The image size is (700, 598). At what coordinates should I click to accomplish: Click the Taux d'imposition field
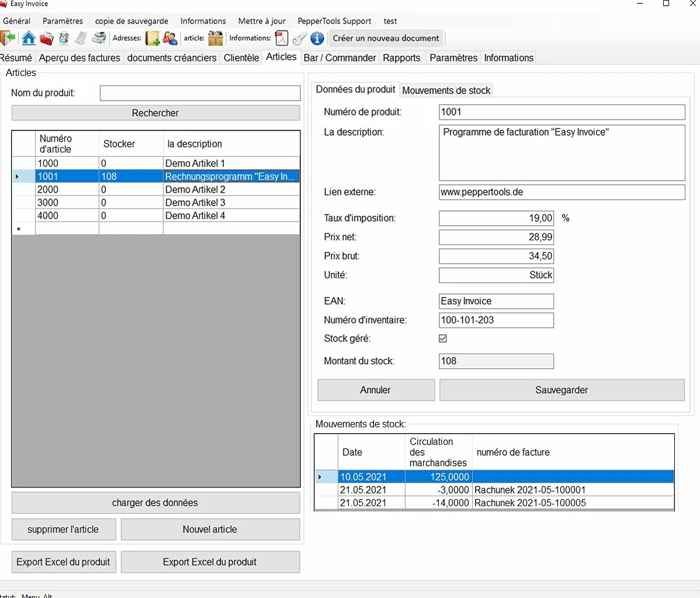(497, 219)
